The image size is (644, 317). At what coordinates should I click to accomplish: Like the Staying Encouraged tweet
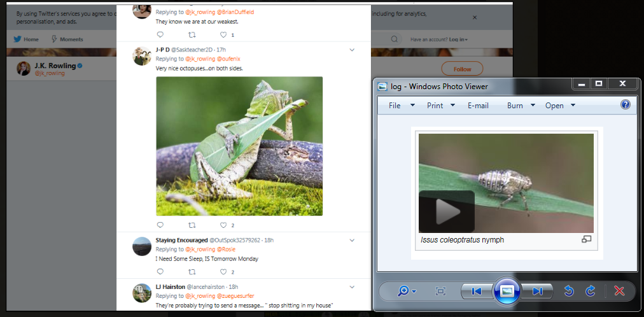[223, 271]
